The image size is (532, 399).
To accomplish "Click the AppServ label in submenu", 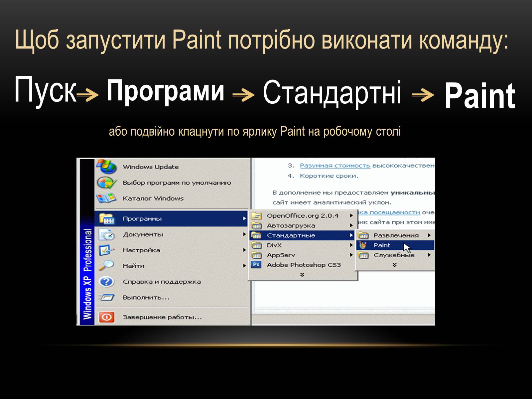I will pyautogui.click(x=281, y=255).
